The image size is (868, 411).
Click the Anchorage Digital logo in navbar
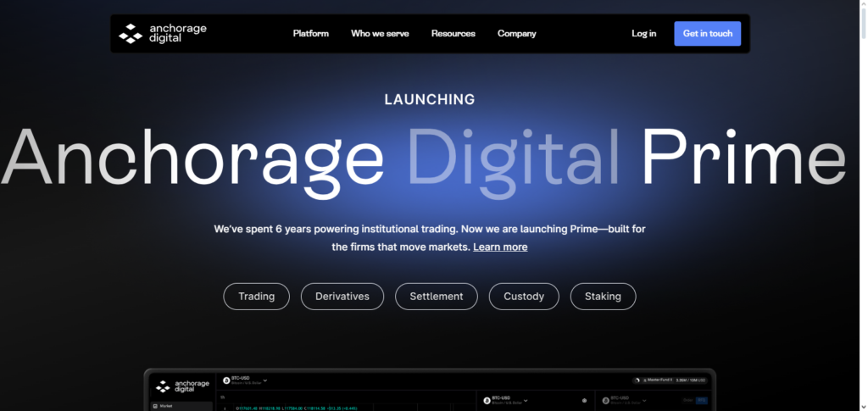point(162,33)
